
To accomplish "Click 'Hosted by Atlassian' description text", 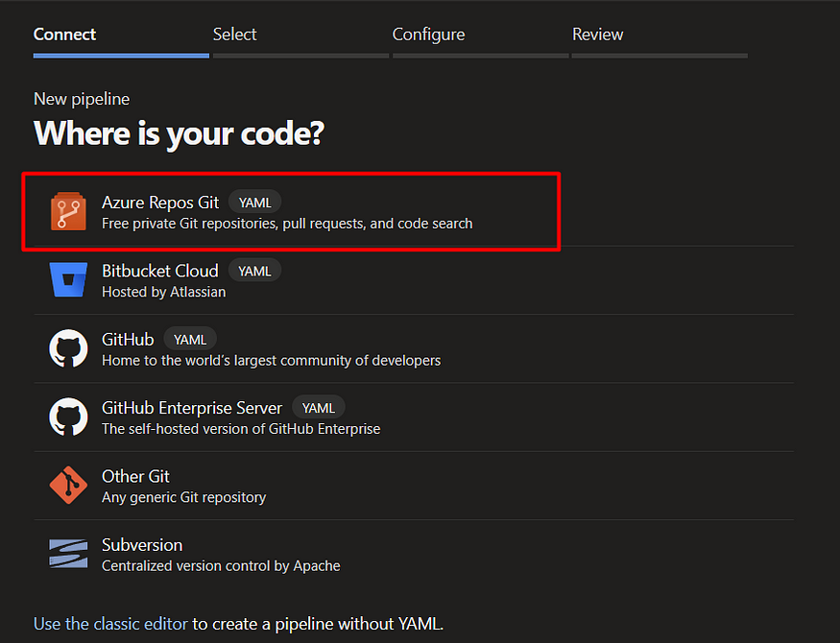I will [x=164, y=292].
